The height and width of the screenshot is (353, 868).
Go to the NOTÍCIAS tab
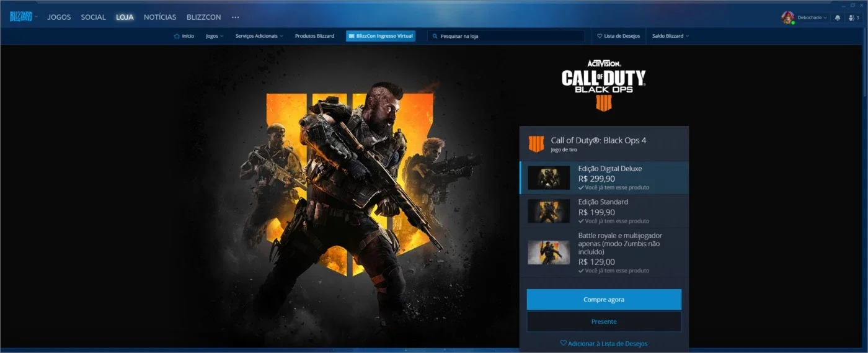click(x=160, y=17)
